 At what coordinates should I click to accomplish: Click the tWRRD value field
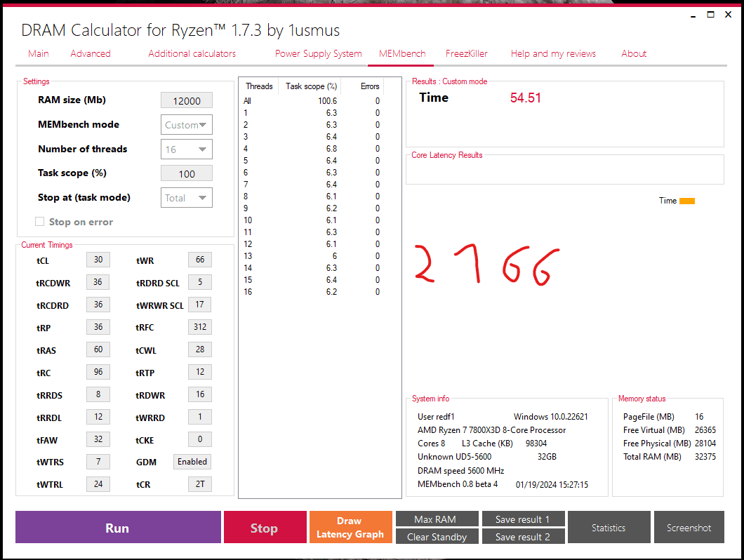click(x=200, y=417)
